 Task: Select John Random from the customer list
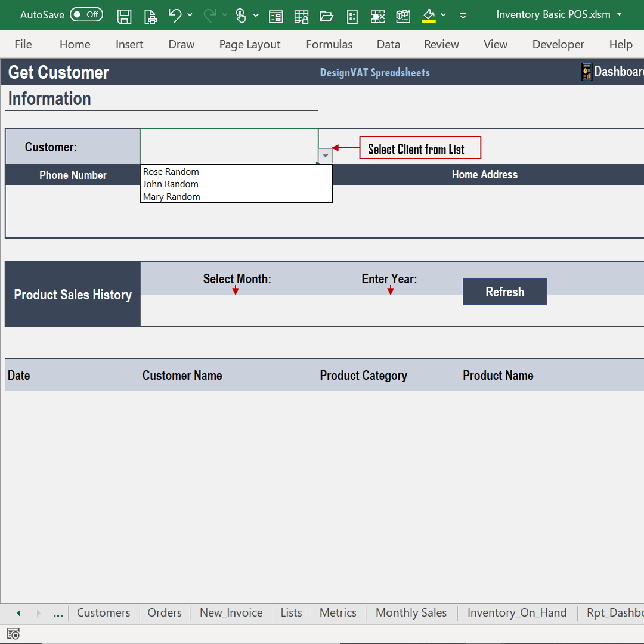171,184
